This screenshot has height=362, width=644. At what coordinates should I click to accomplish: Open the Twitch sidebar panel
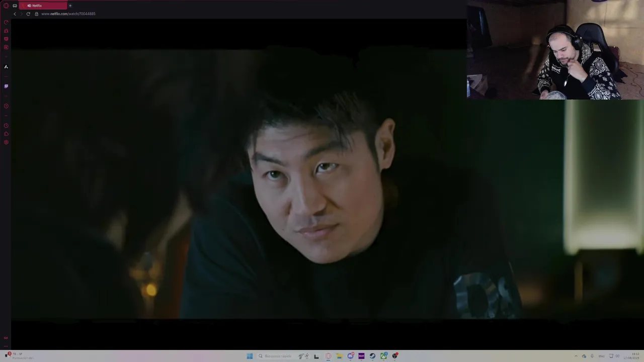[x=6, y=86]
